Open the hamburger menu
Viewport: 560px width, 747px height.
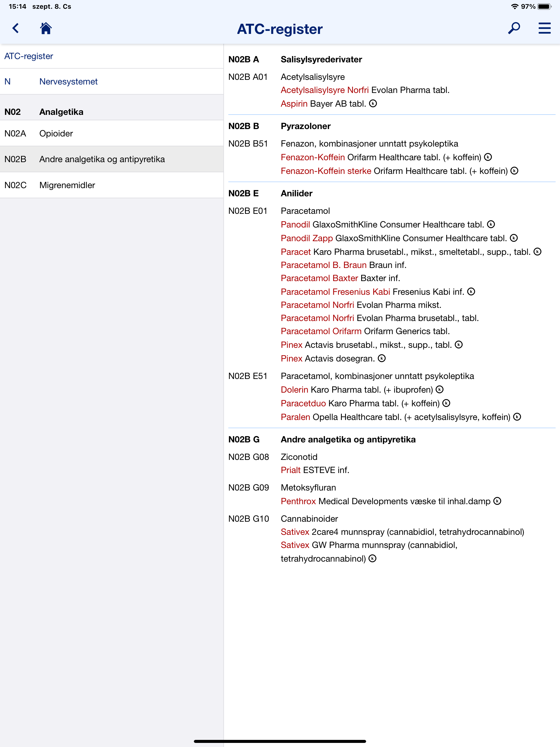pos(544,29)
